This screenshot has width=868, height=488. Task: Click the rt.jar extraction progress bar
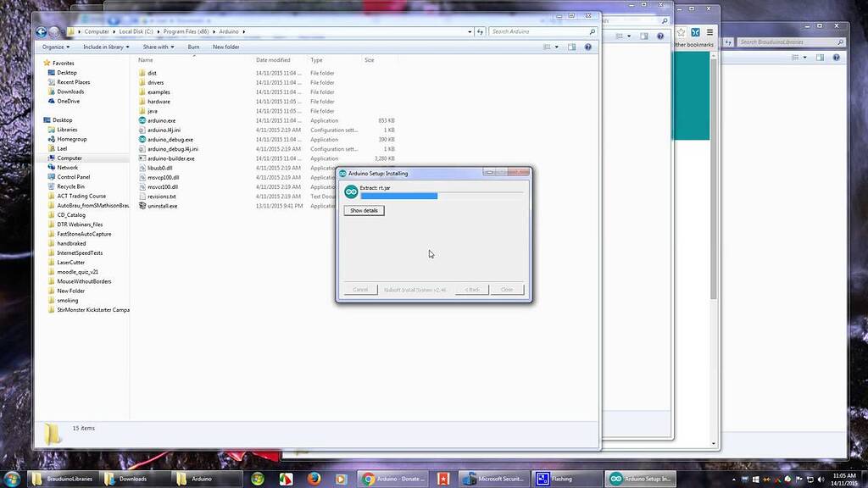[x=405, y=196]
